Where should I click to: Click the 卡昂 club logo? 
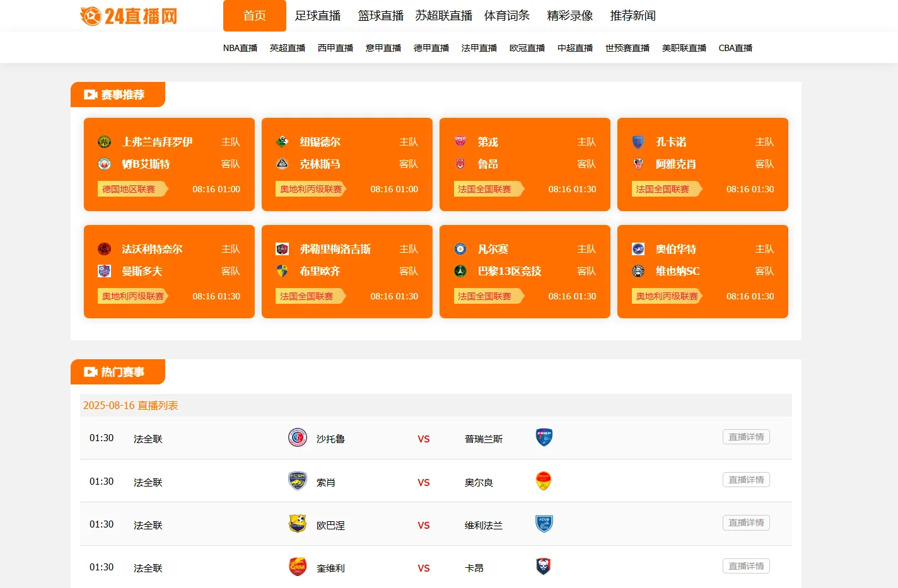[544, 567]
